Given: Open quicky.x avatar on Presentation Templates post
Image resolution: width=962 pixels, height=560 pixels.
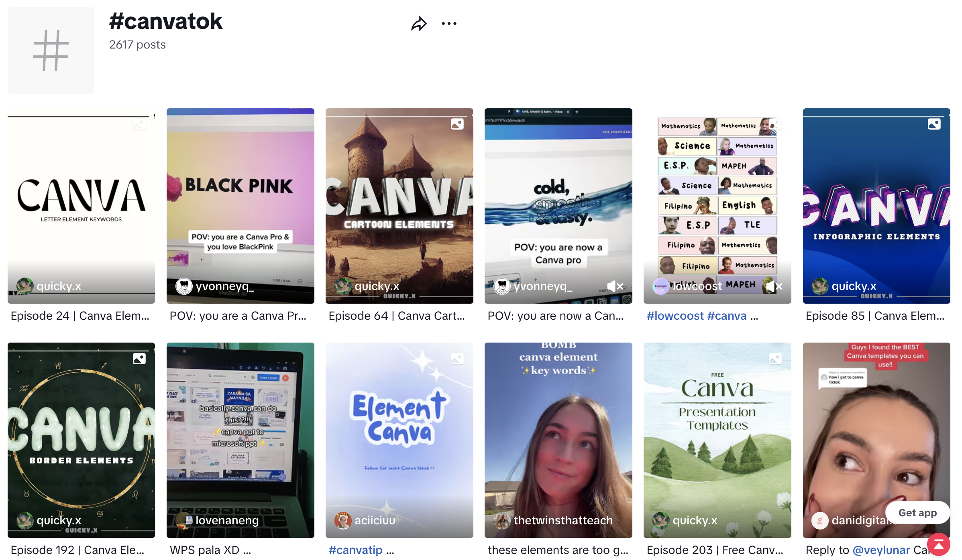Looking at the screenshot, I should (x=661, y=520).
